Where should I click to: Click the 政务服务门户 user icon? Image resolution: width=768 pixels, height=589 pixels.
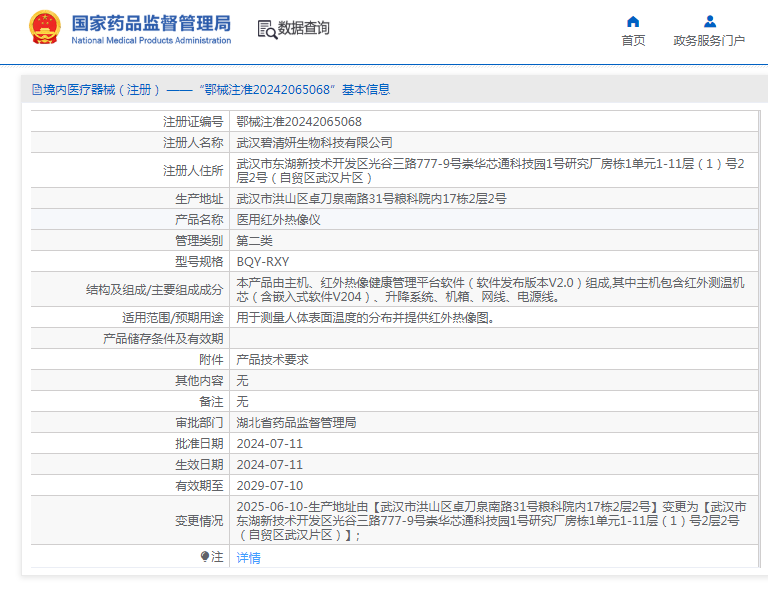(x=710, y=22)
